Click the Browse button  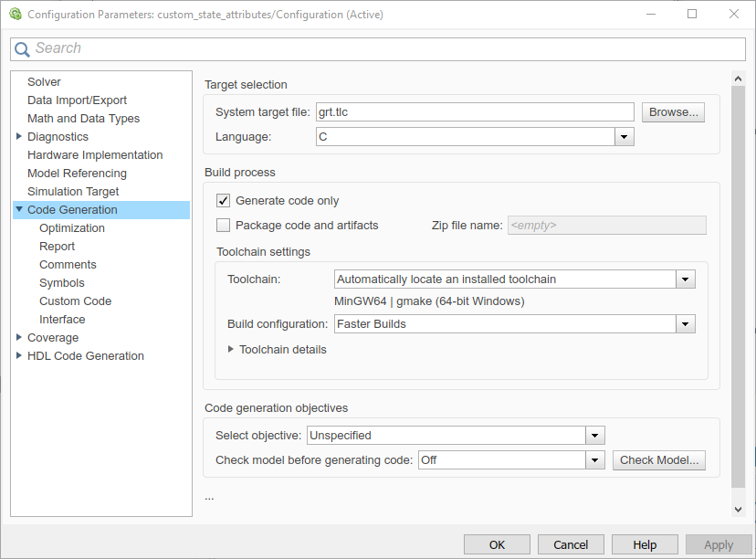click(x=673, y=112)
